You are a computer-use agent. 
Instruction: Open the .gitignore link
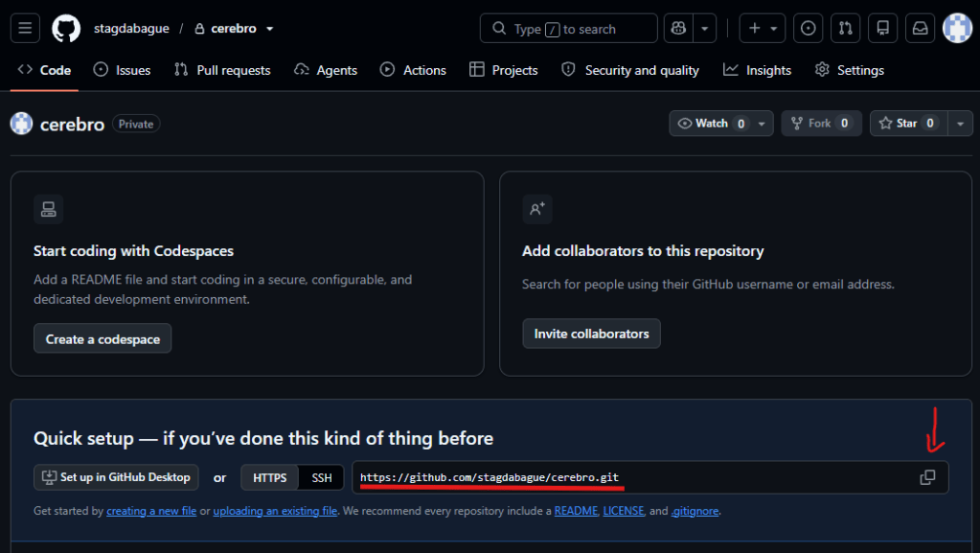click(x=695, y=511)
